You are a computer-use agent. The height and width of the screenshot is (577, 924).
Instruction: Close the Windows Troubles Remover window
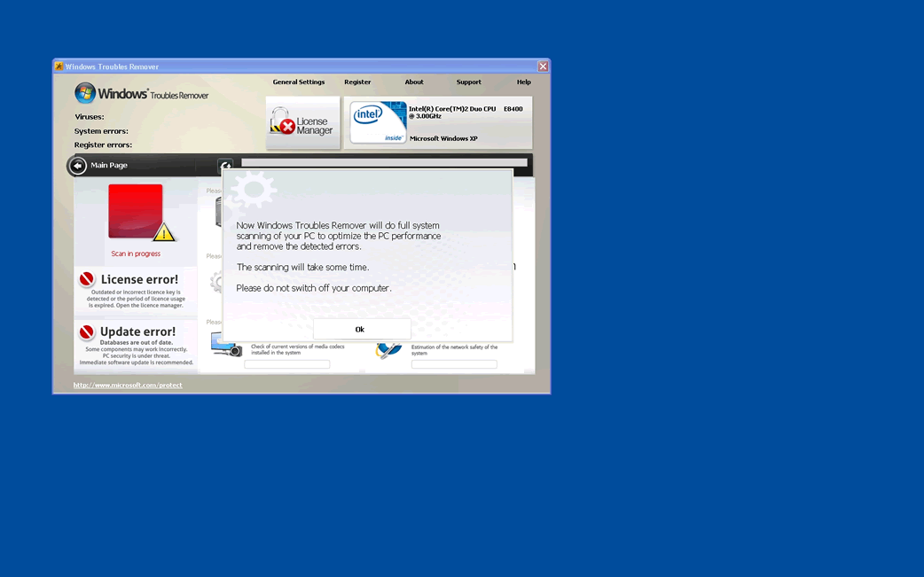543,66
